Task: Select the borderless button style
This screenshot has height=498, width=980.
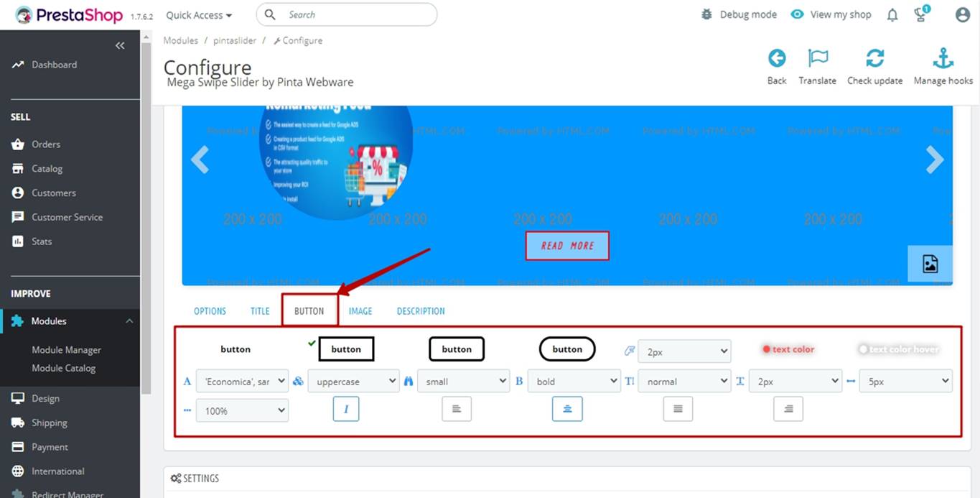Action: pyautogui.click(x=235, y=349)
